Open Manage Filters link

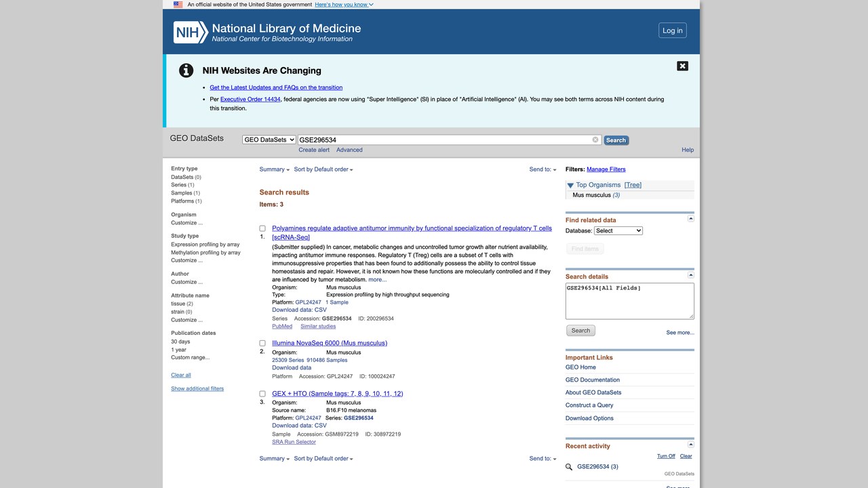606,169
